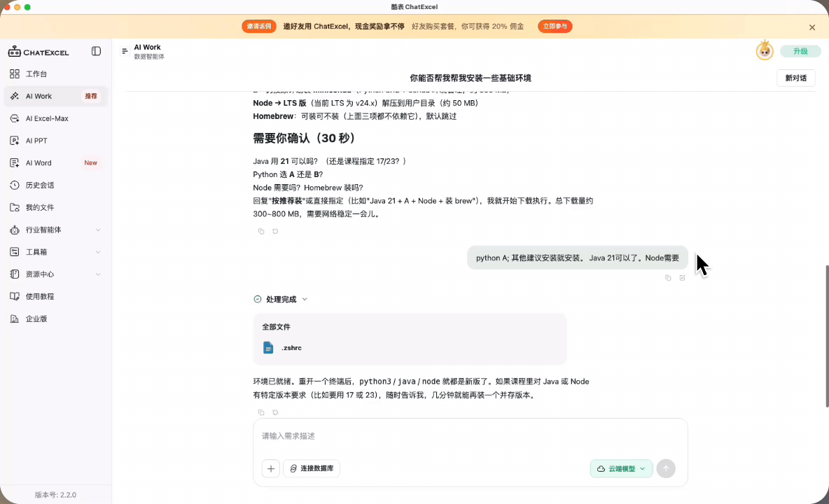Open AI Excel-Max in the sidebar
This screenshot has height=504, width=829.
click(x=56, y=118)
